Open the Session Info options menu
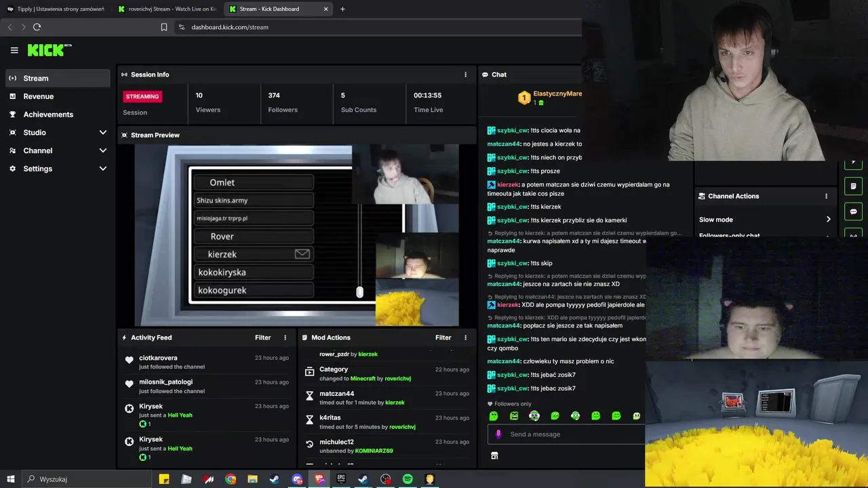Image resolution: width=868 pixels, height=488 pixels. pyautogui.click(x=465, y=75)
